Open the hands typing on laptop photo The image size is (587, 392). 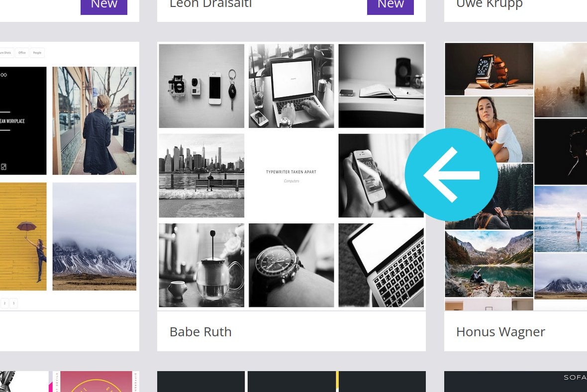click(291, 86)
